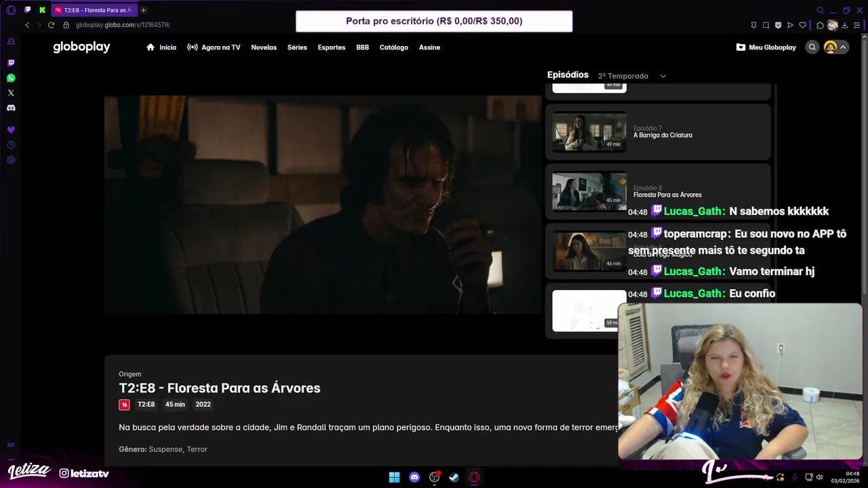The height and width of the screenshot is (488, 868).
Task: Open Globoplay search magnifier
Action: pyautogui.click(x=812, y=47)
